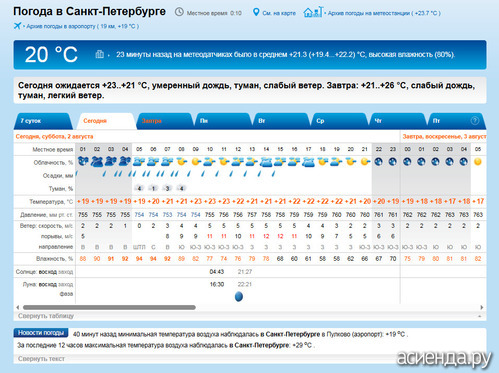The height and width of the screenshot is (373, 499).
Task: Click cloudiness icon for hour 18
Action: pos(322,162)
